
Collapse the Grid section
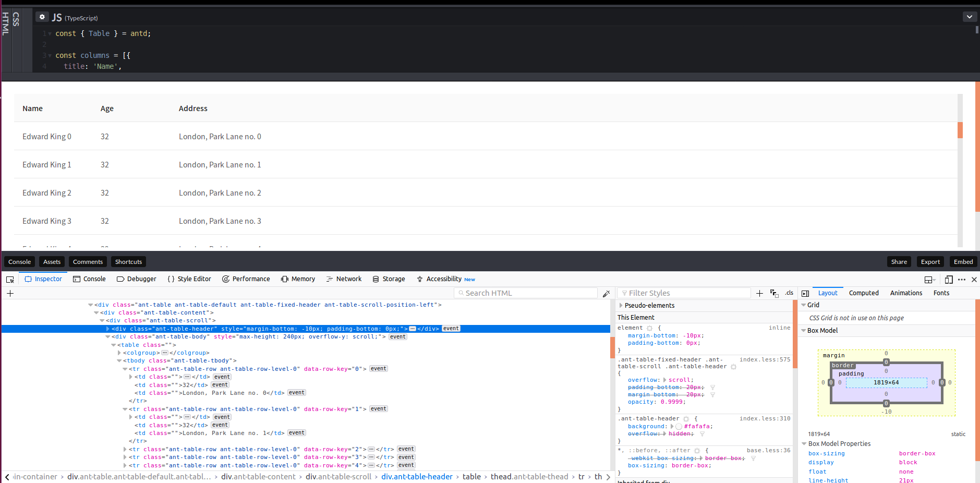(x=804, y=305)
